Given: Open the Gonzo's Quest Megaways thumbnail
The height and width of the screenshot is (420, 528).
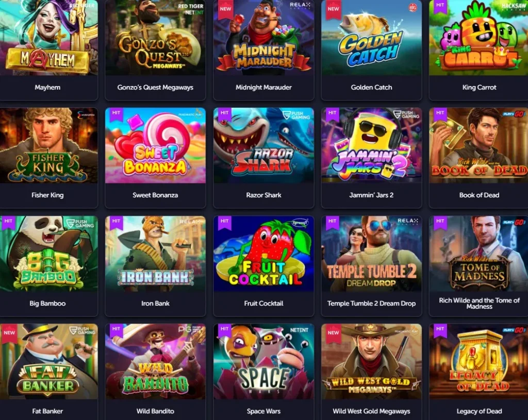Looking at the screenshot, I should 155,38.
